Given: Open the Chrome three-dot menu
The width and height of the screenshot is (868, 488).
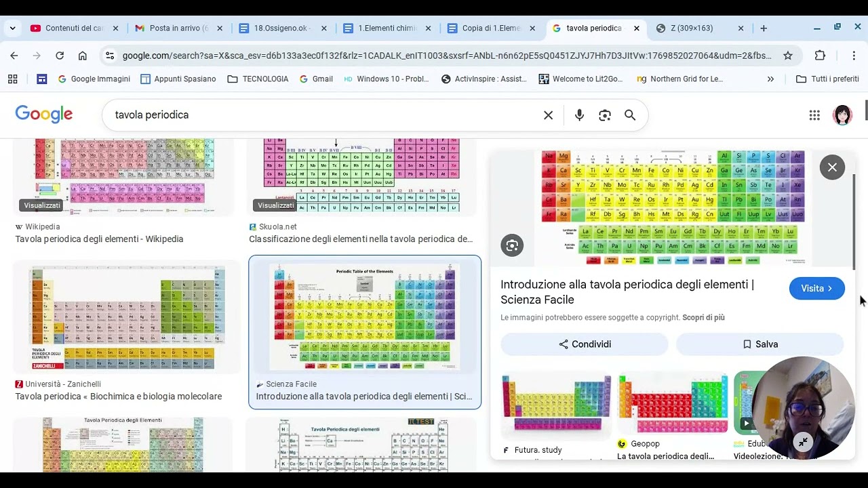Looking at the screenshot, I should tap(853, 56).
